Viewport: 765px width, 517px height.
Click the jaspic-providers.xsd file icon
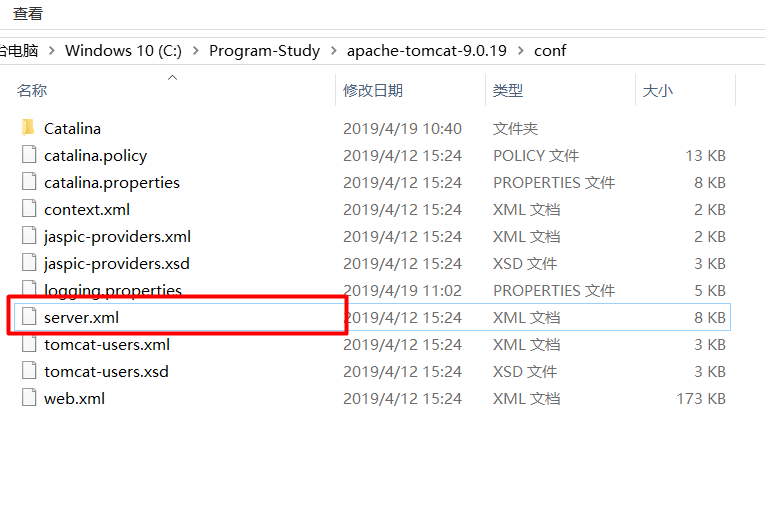click(29, 262)
